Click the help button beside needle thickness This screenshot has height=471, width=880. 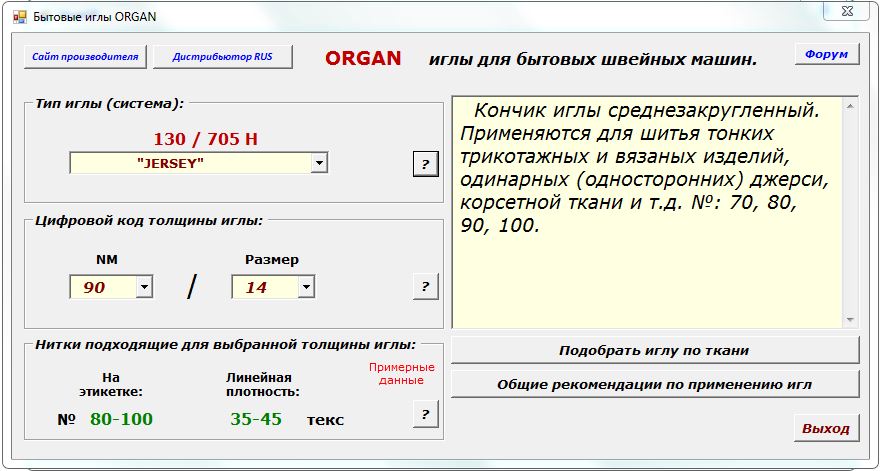click(425, 286)
